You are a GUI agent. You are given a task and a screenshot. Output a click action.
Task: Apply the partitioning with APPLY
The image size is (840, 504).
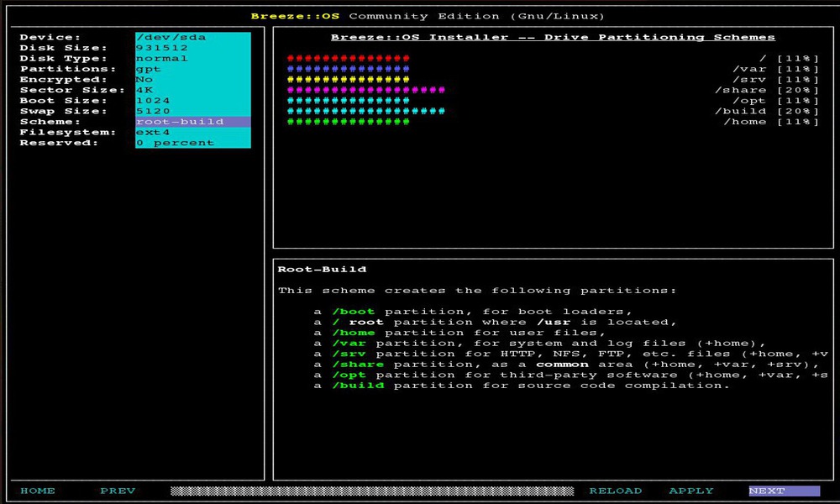691,491
